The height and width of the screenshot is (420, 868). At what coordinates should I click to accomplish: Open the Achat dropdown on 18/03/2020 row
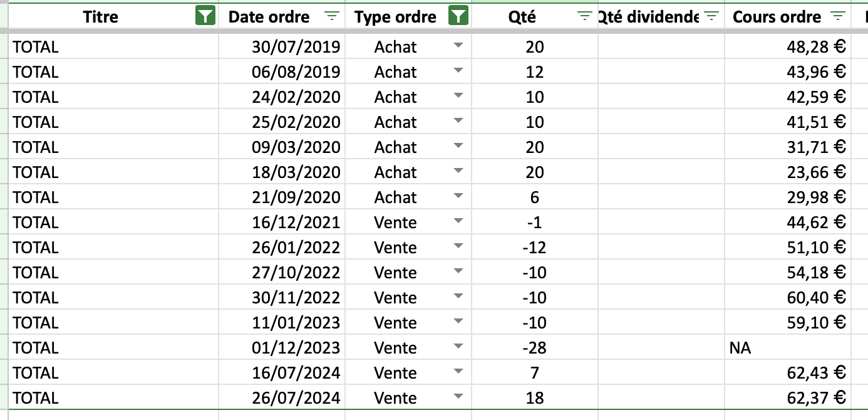[x=458, y=172]
